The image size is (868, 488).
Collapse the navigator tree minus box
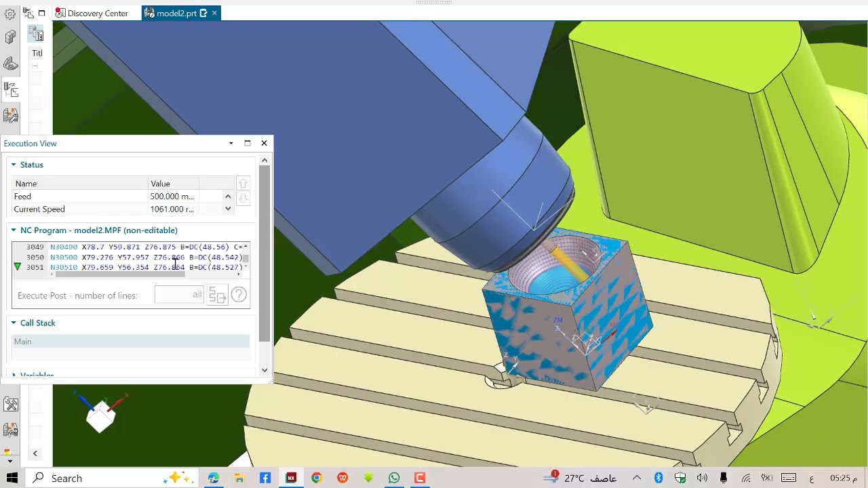tap(35, 66)
